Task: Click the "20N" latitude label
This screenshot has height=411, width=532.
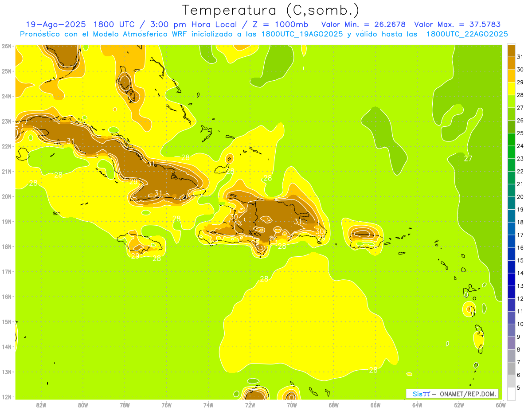Action: [7, 196]
